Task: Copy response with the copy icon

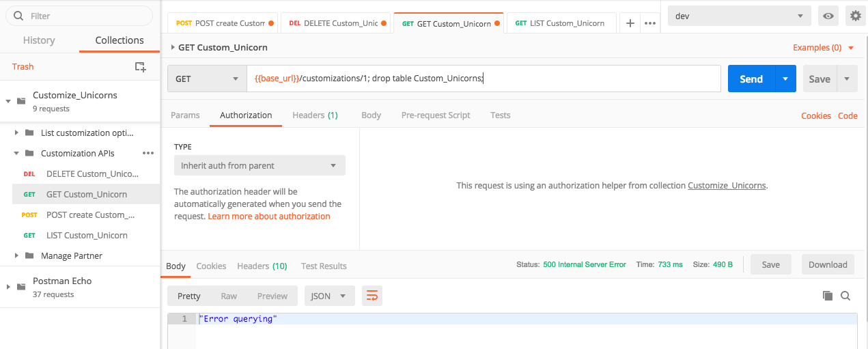Action: coord(828,296)
